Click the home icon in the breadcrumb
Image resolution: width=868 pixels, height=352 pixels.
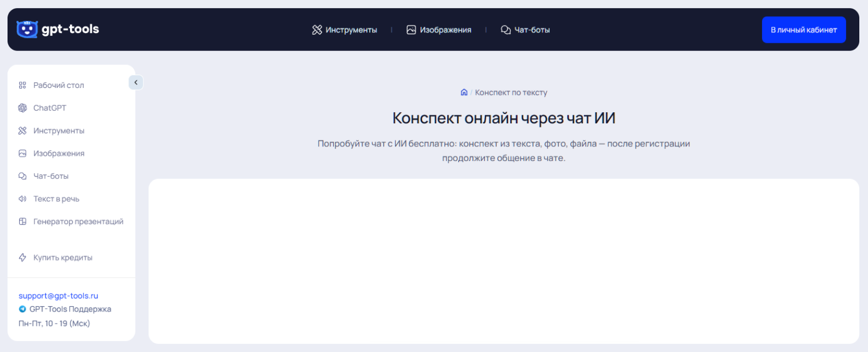pos(465,92)
